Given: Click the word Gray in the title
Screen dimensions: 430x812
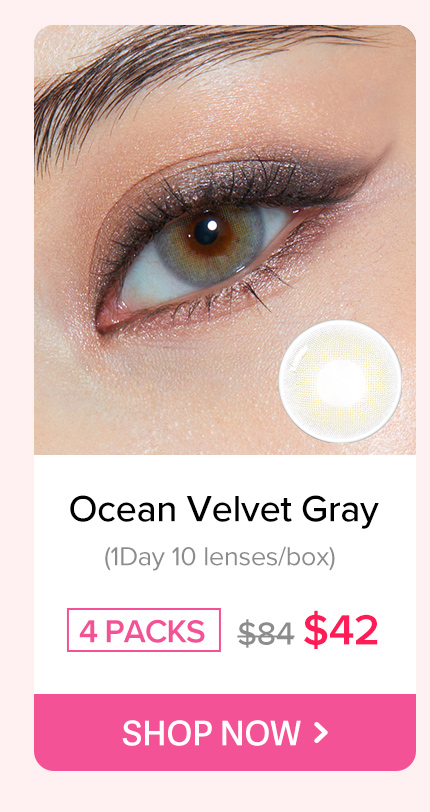Looking at the screenshot, I should pyautogui.click(x=340, y=512).
